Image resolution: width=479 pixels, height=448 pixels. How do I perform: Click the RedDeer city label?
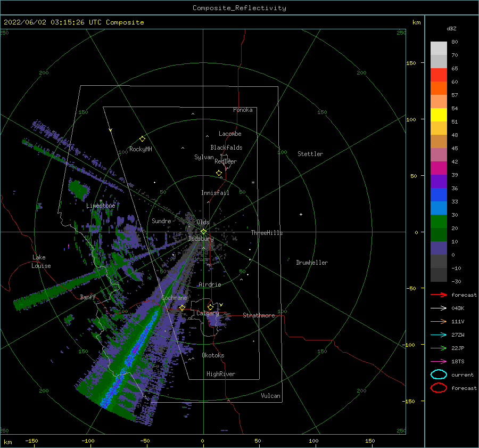(x=226, y=161)
